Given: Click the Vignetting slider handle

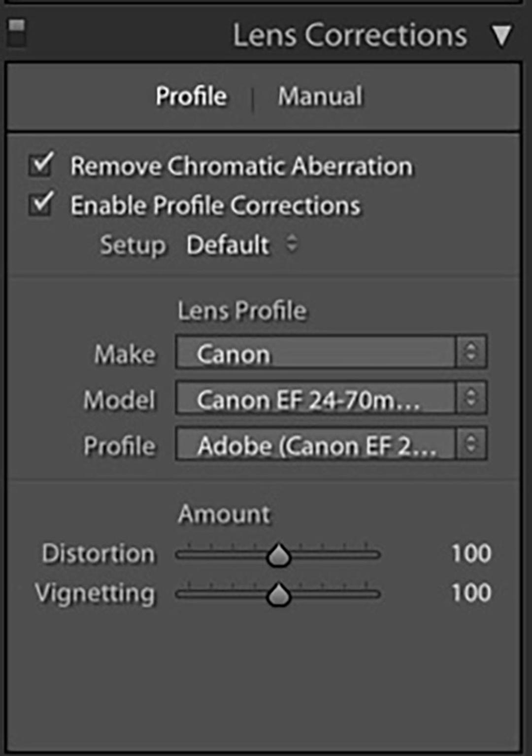Looking at the screenshot, I should (x=279, y=594).
